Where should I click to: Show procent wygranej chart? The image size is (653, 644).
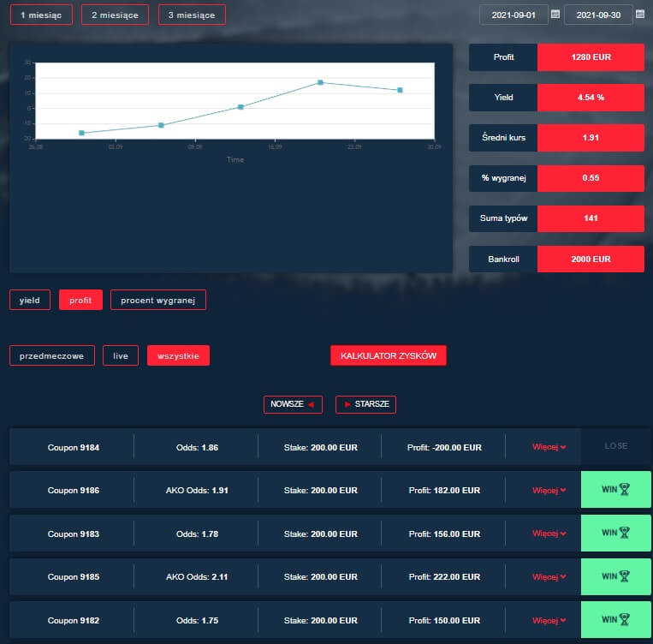pyautogui.click(x=158, y=300)
